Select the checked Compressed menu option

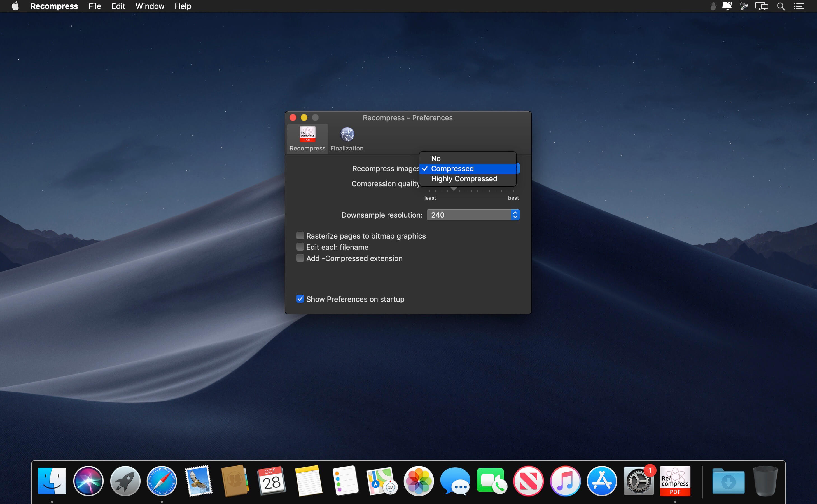pyautogui.click(x=452, y=169)
